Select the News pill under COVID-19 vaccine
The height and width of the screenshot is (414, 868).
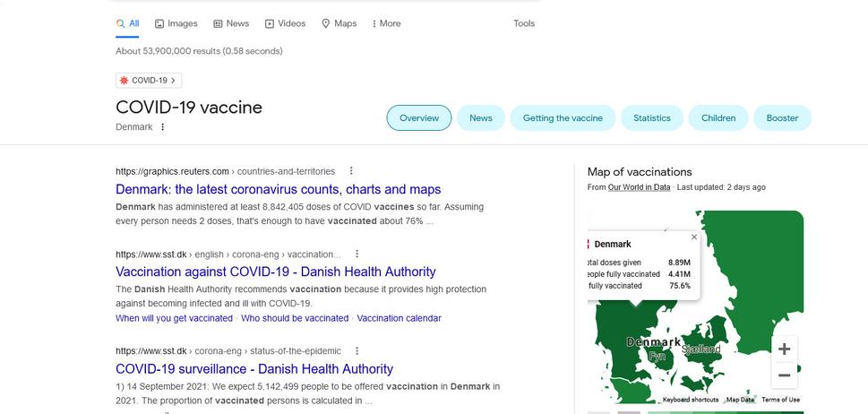[x=480, y=118]
